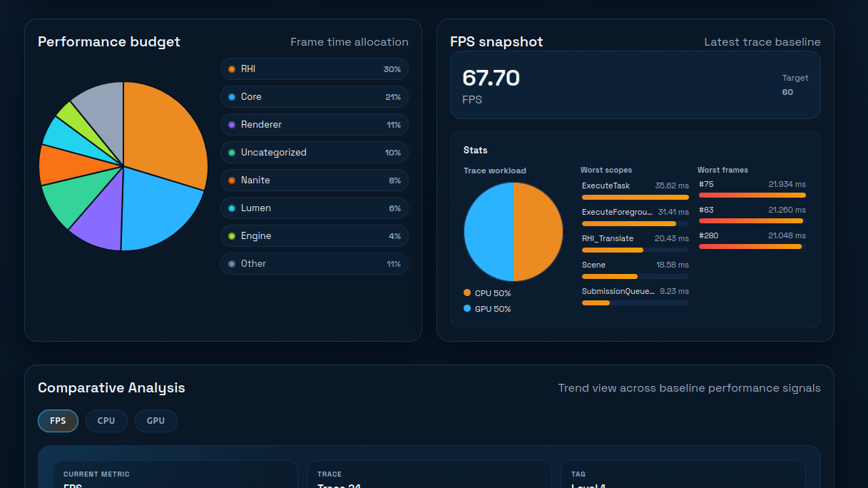The image size is (868, 488).
Task: Click the orange RHI legend dot
Action: (x=232, y=69)
